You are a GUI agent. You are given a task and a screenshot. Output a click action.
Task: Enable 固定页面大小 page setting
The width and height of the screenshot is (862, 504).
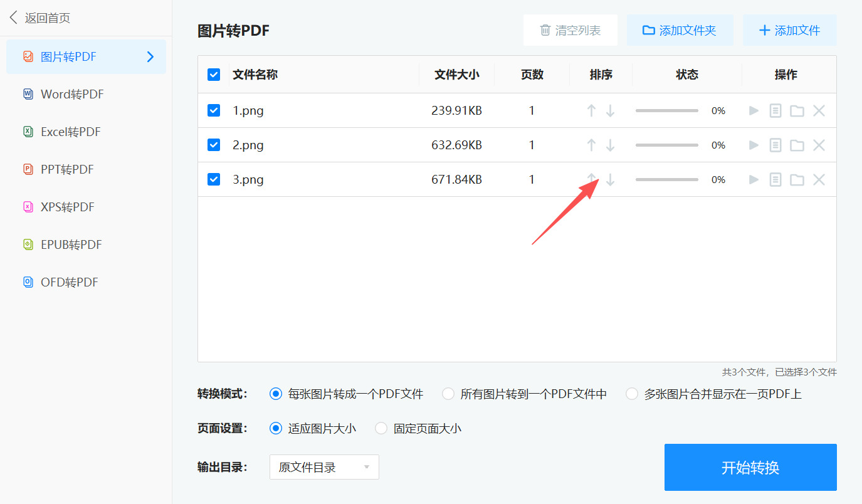click(381, 428)
